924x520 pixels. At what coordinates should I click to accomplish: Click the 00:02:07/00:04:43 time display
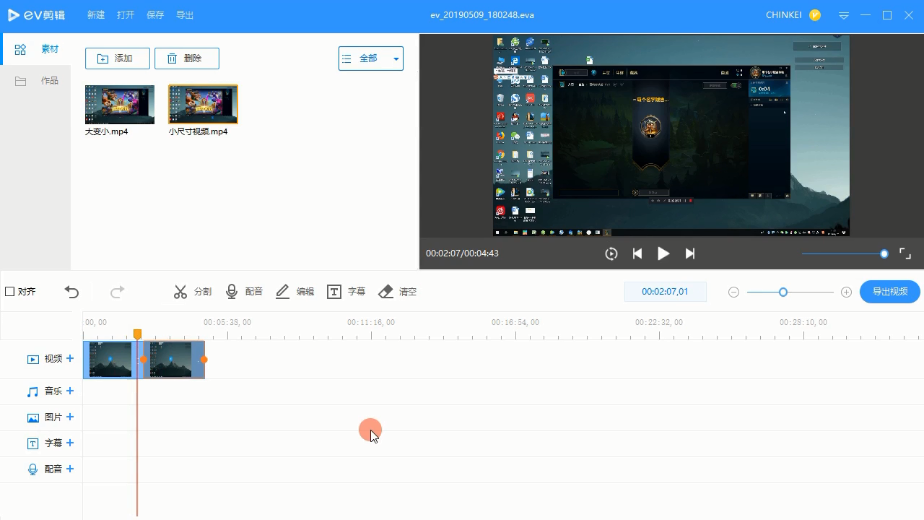coord(462,254)
